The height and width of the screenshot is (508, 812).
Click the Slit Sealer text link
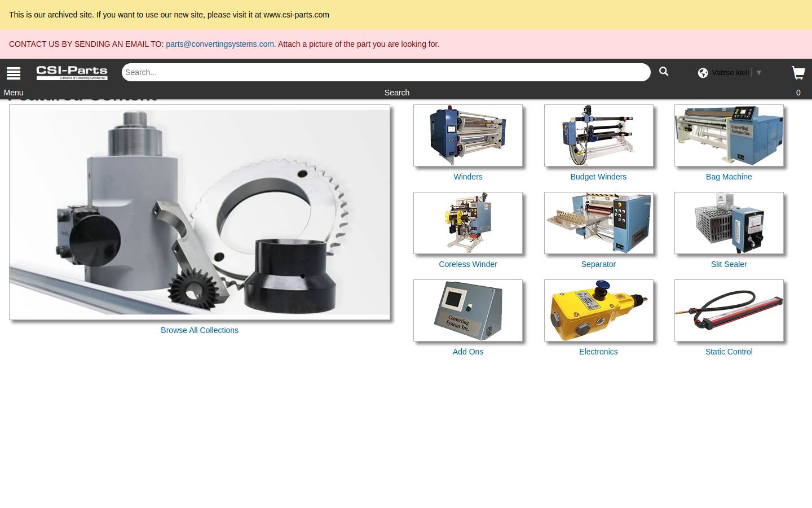tap(729, 264)
